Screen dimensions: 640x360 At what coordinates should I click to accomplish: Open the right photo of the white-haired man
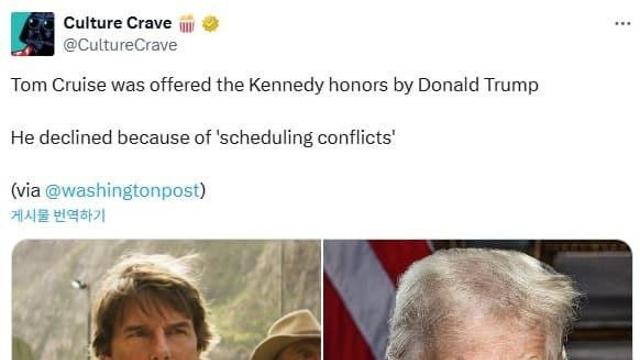point(478,300)
